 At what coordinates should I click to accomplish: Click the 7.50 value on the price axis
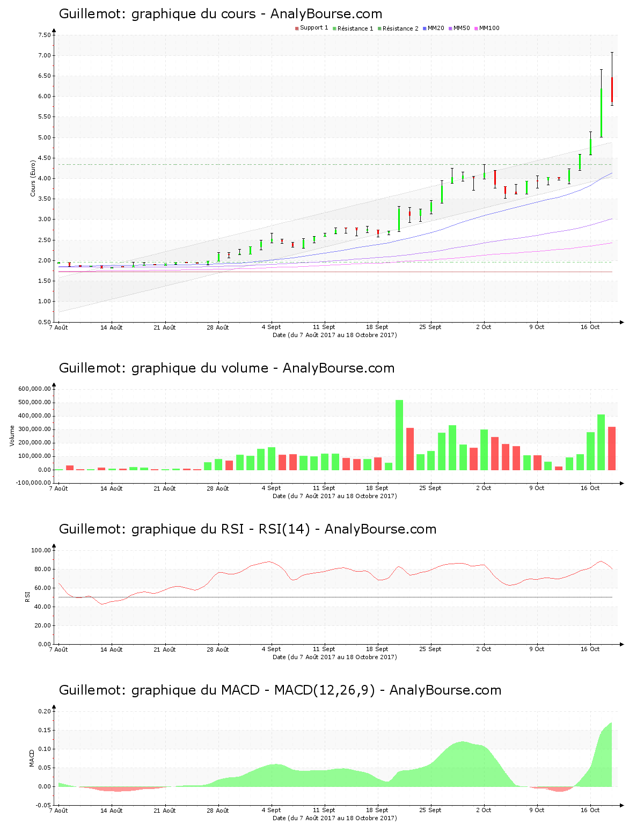click(x=44, y=35)
